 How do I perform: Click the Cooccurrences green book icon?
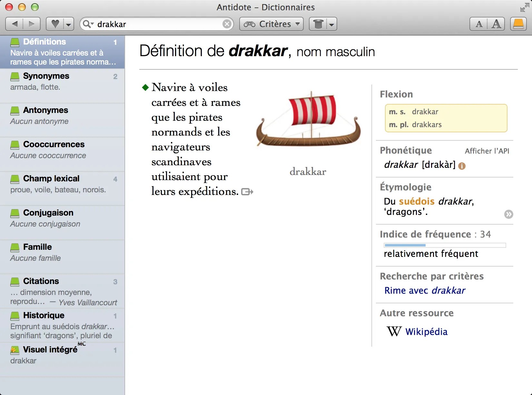15,145
